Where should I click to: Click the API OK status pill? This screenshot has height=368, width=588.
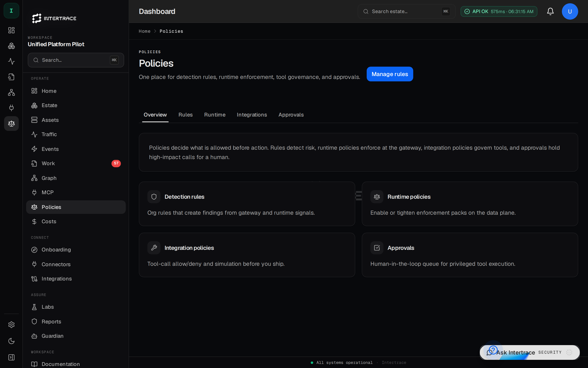[499, 11]
